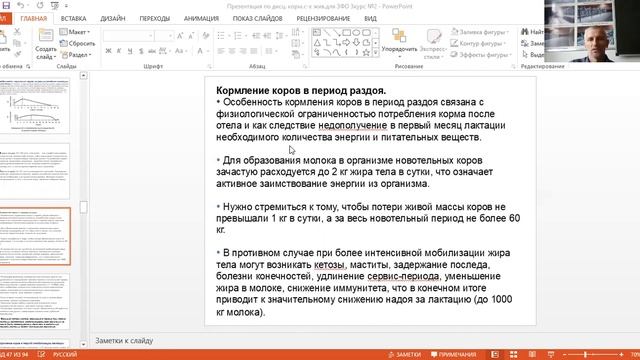Increase list indent level
The width and height of the screenshot is (640, 360).
click(x=267, y=36)
